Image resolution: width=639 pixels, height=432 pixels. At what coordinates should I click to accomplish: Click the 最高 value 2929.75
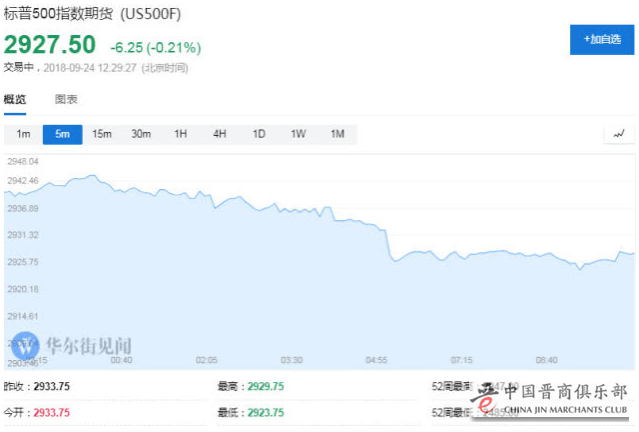[266, 386]
